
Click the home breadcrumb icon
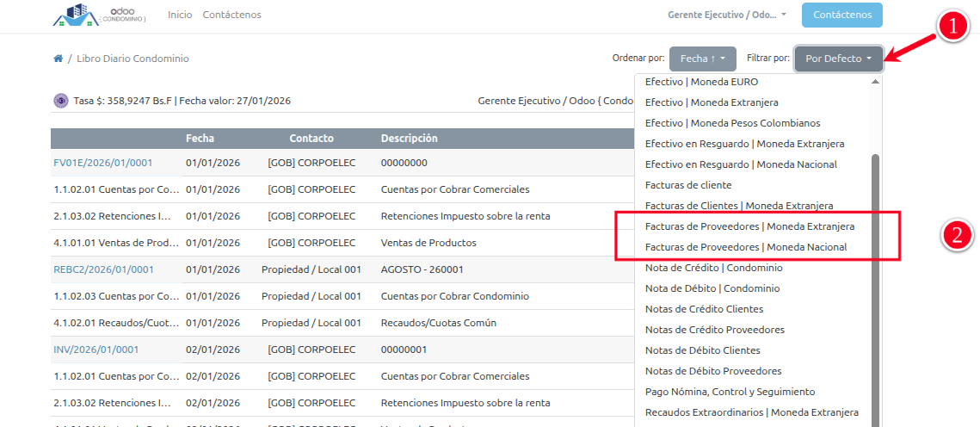pos(58,59)
